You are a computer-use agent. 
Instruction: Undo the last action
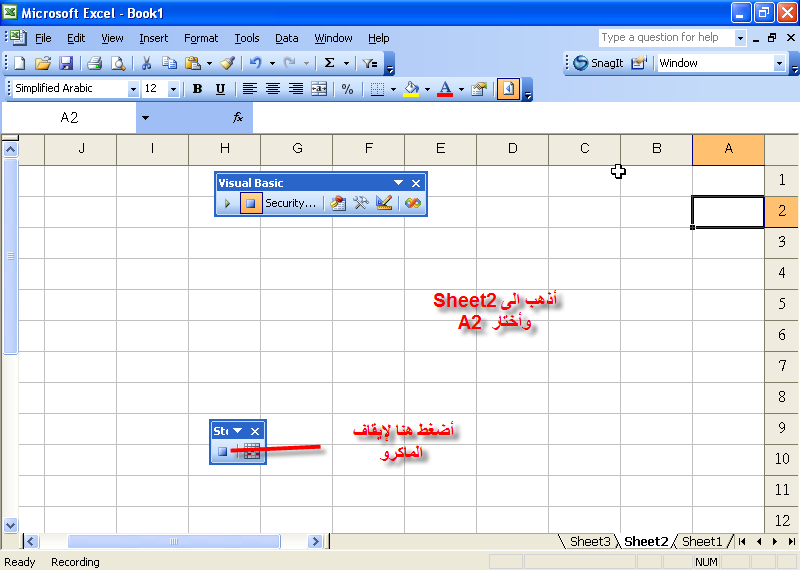click(x=256, y=63)
